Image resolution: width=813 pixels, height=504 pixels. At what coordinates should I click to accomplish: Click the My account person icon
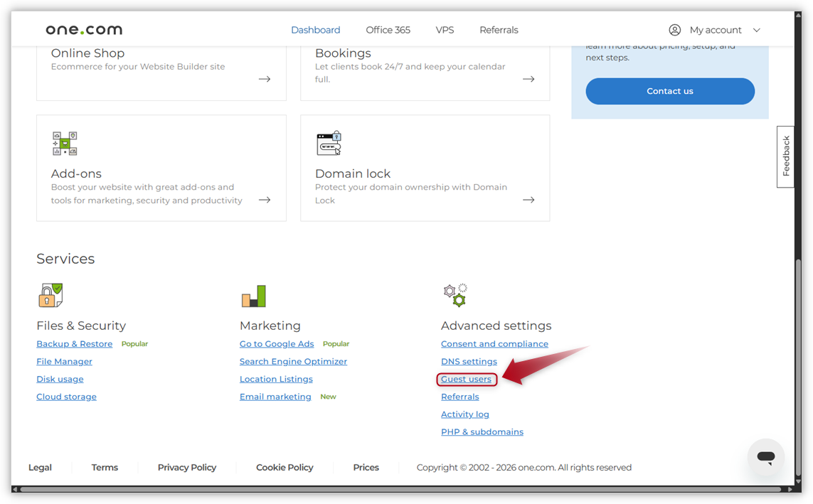pyautogui.click(x=674, y=30)
